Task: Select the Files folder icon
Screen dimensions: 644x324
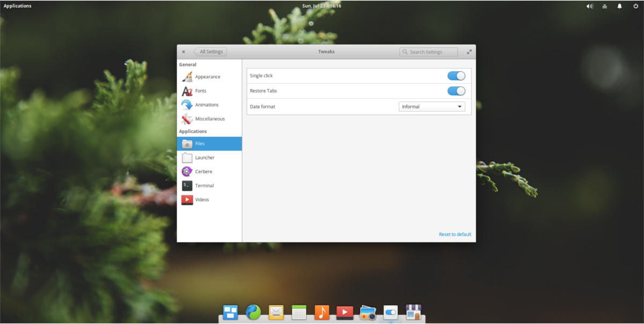Action: pos(187,144)
